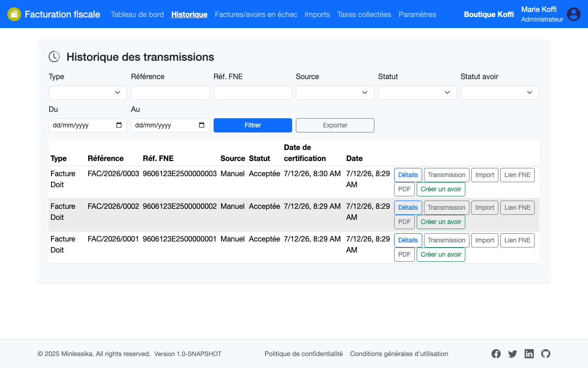The height and width of the screenshot is (368, 588).
Task: Click the Exporter button
Action: 335,125
